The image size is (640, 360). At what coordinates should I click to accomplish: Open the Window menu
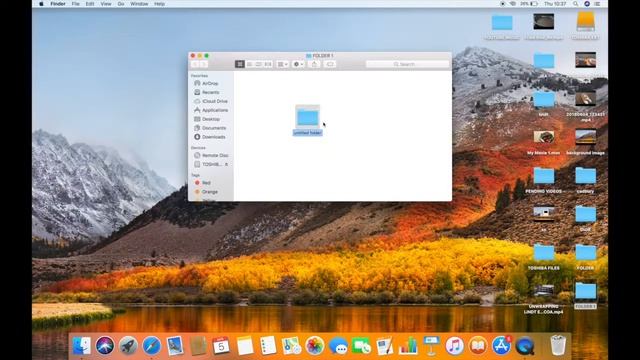(139, 4)
